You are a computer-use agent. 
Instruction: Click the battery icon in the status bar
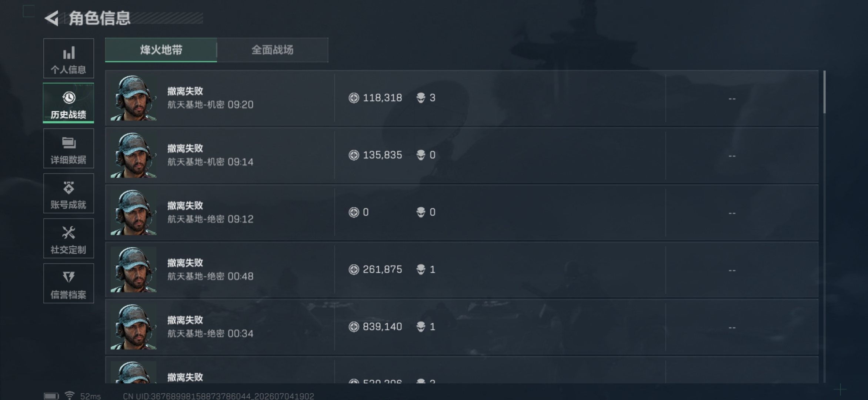point(51,396)
